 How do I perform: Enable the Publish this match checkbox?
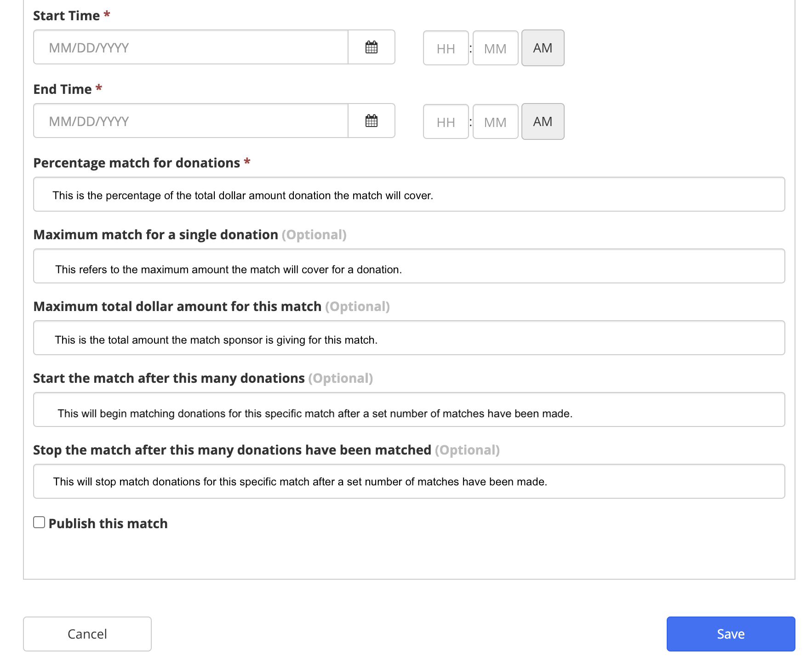tap(39, 521)
